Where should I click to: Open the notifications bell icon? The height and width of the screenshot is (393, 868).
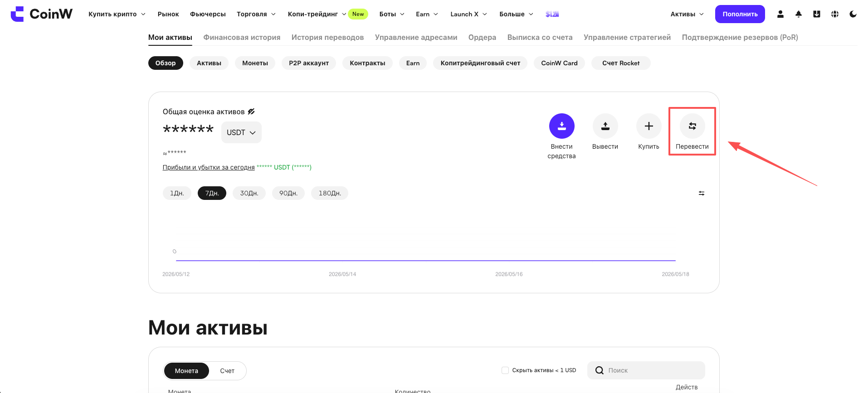(798, 14)
